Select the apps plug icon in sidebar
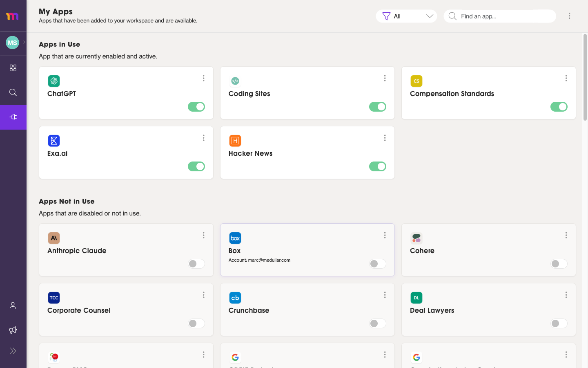Image resolution: width=588 pixels, height=368 pixels. pyautogui.click(x=13, y=117)
